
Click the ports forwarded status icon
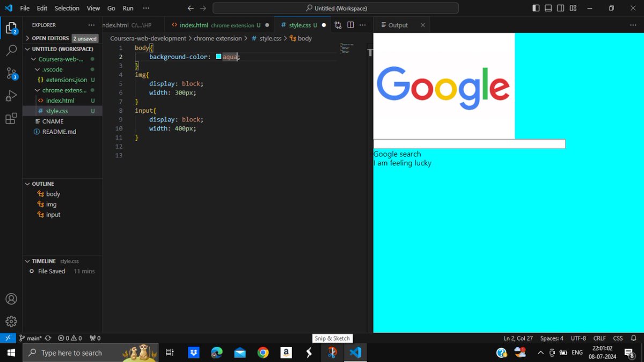pos(95,338)
